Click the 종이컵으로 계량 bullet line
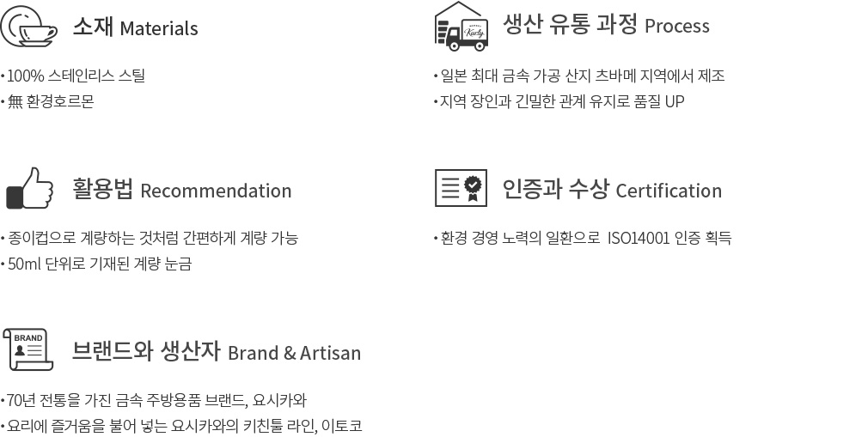Image resolution: width=868 pixels, height=437 pixels. coord(150,238)
